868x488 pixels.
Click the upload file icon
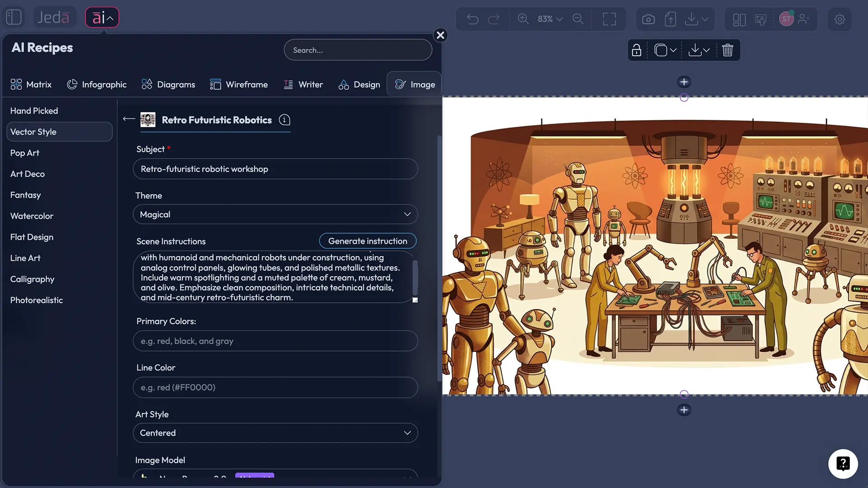pos(670,19)
